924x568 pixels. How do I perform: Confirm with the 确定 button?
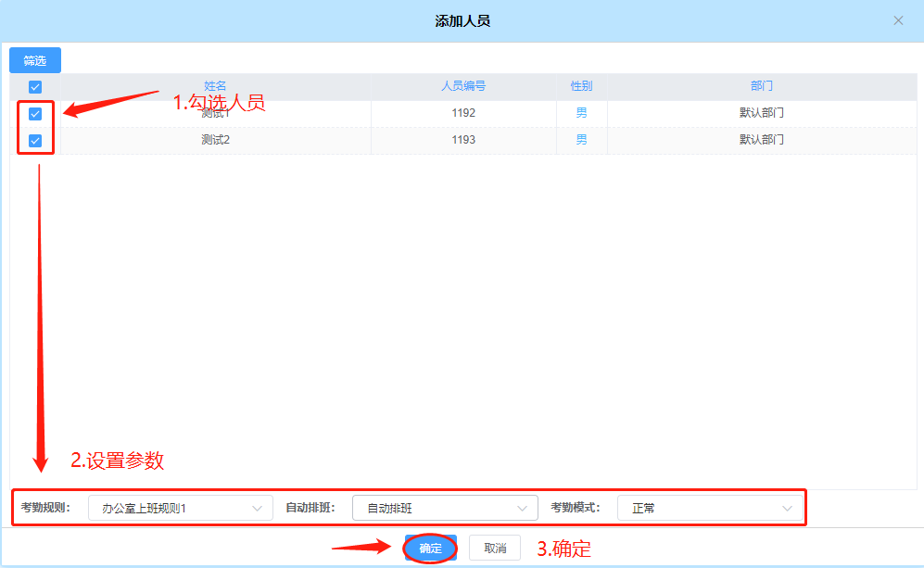[431, 548]
